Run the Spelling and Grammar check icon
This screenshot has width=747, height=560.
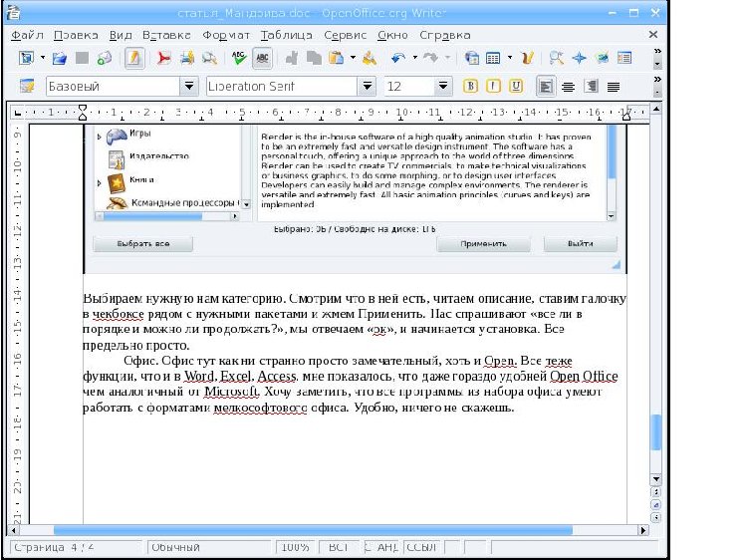239,58
